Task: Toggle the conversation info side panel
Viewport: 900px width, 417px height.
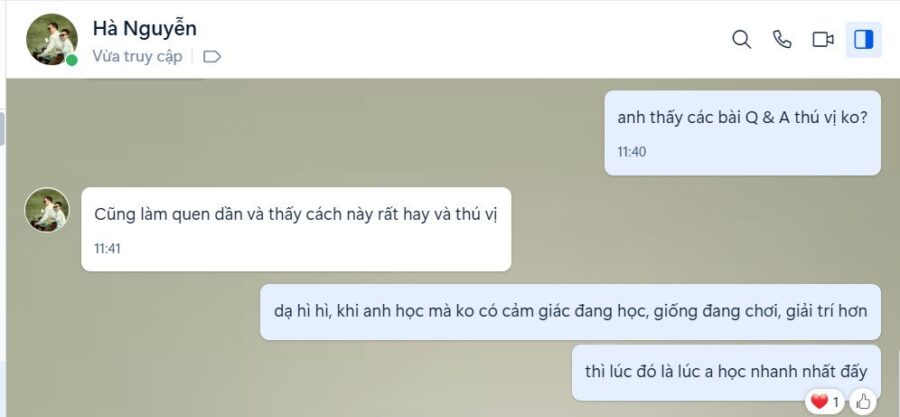Action: tap(863, 40)
